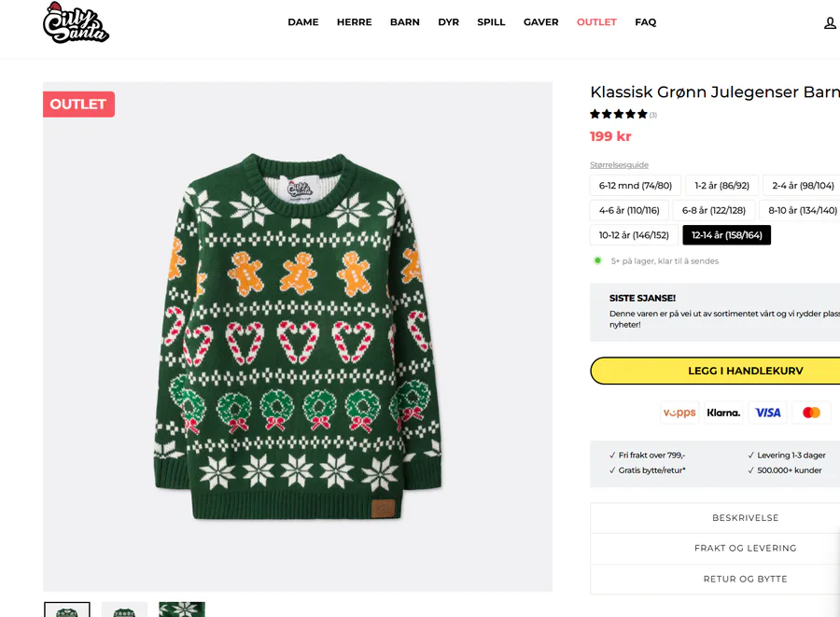Click the five-star rating icons
The width and height of the screenshot is (840, 617).
(x=618, y=115)
